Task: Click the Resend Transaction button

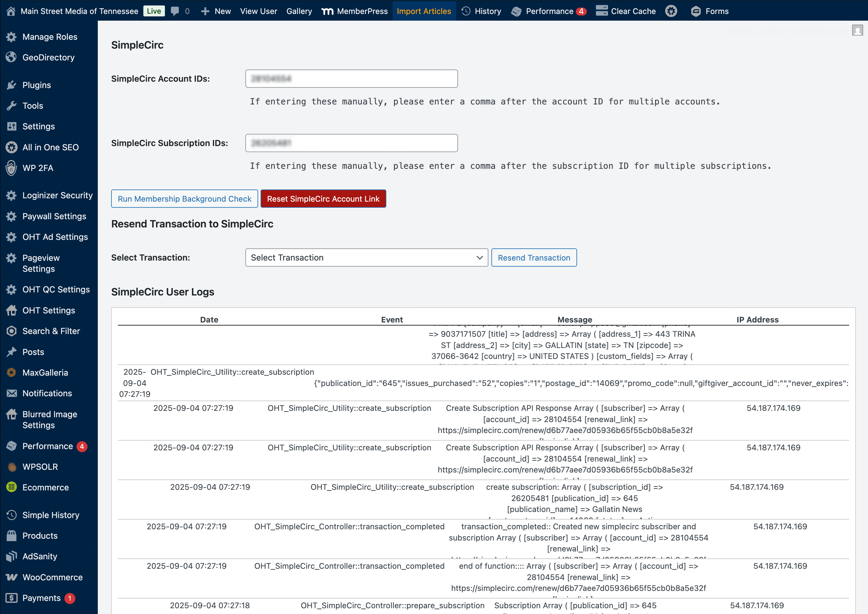Action: pos(534,258)
